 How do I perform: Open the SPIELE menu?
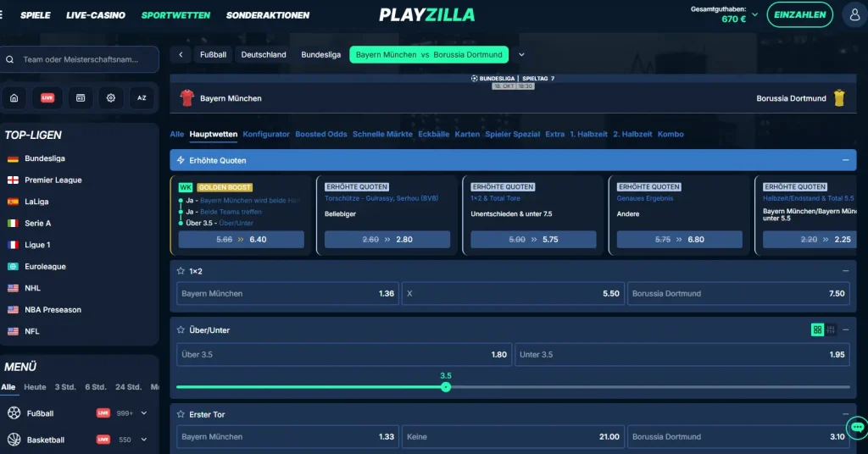point(36,15)
